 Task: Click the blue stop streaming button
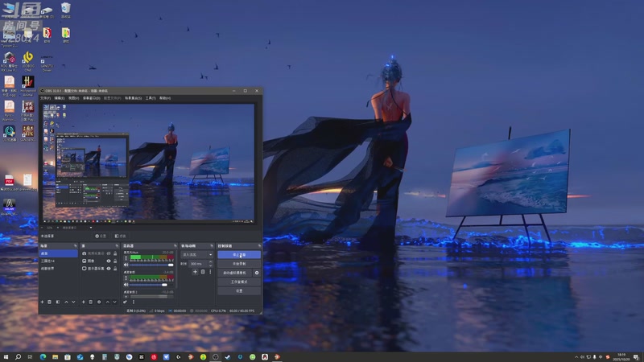(239, 255)
